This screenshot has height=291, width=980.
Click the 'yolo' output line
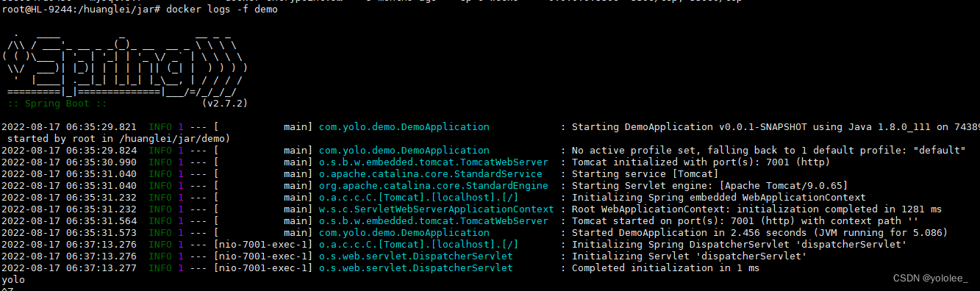click(x=13, y=280)
